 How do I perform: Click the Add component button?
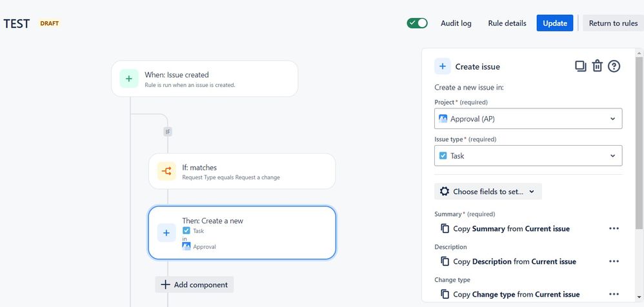point(194,284)
